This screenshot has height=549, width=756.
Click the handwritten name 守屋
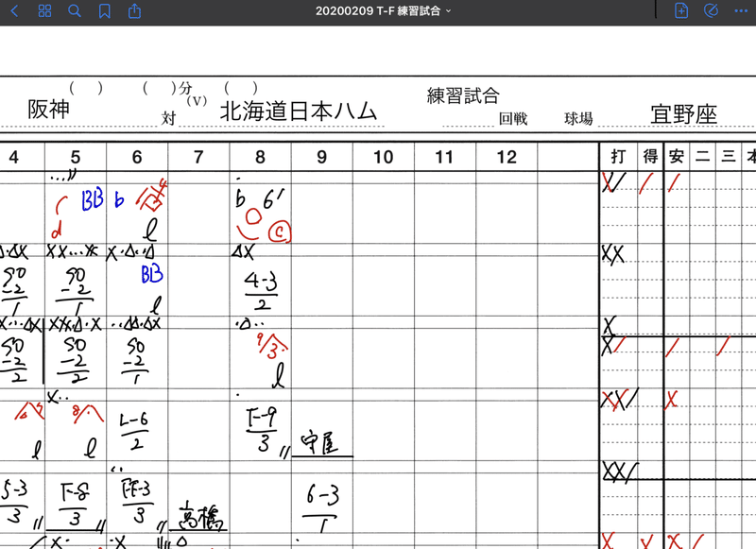319,443
